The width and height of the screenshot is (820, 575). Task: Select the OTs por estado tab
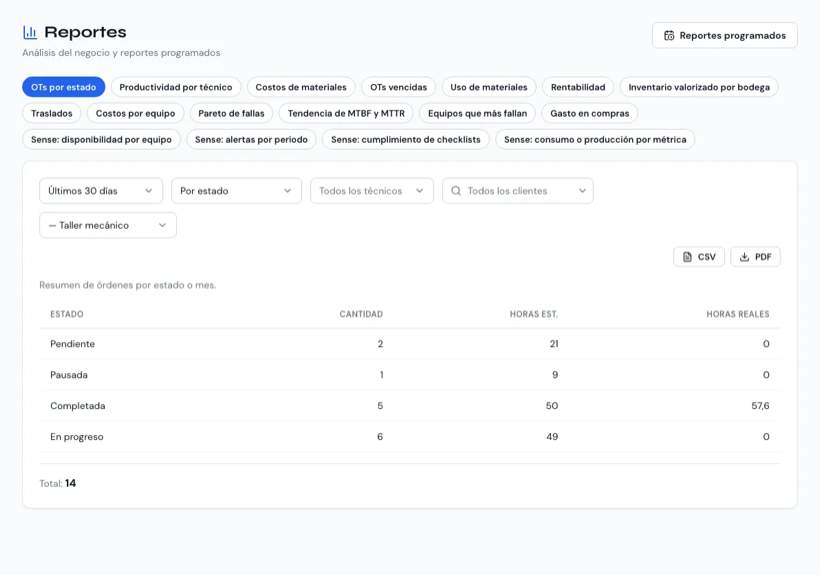click(x=64, y=87)
